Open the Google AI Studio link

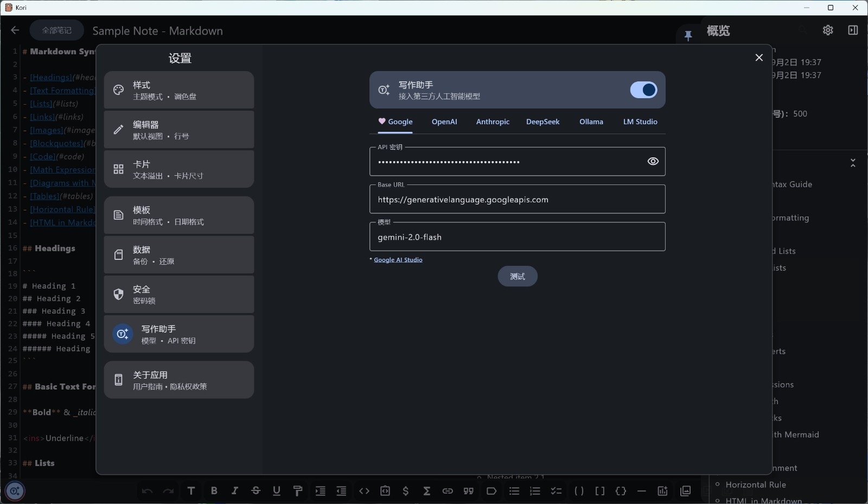point(398,260)
